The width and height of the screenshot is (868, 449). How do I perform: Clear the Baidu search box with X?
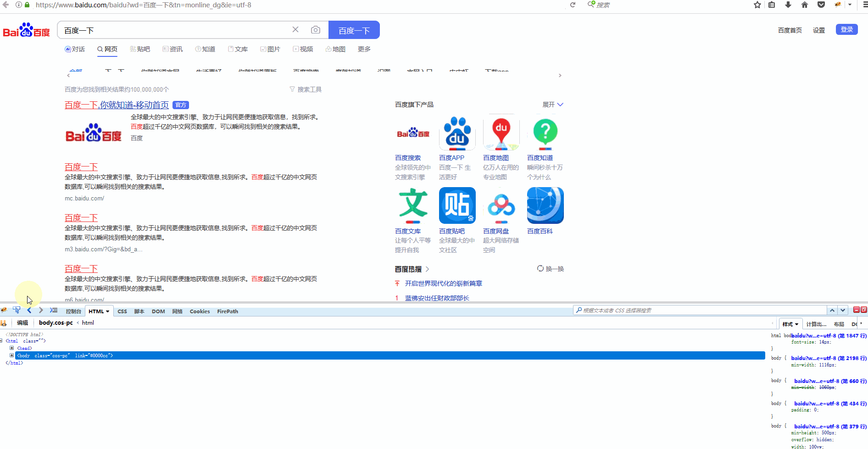(x=295, y=30)
